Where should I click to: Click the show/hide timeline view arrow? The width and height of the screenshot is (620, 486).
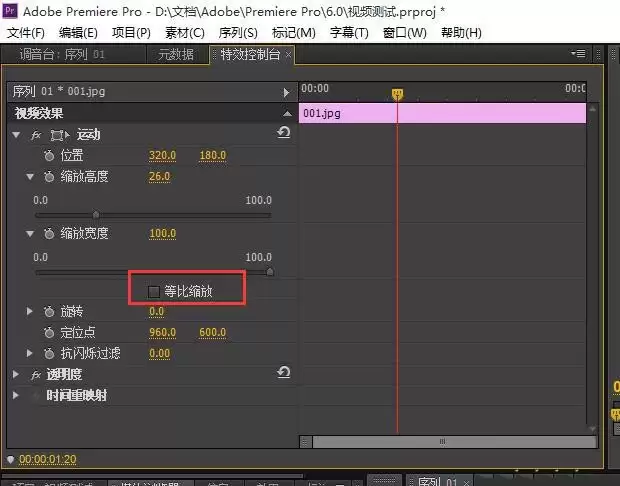tap(286, 92)
